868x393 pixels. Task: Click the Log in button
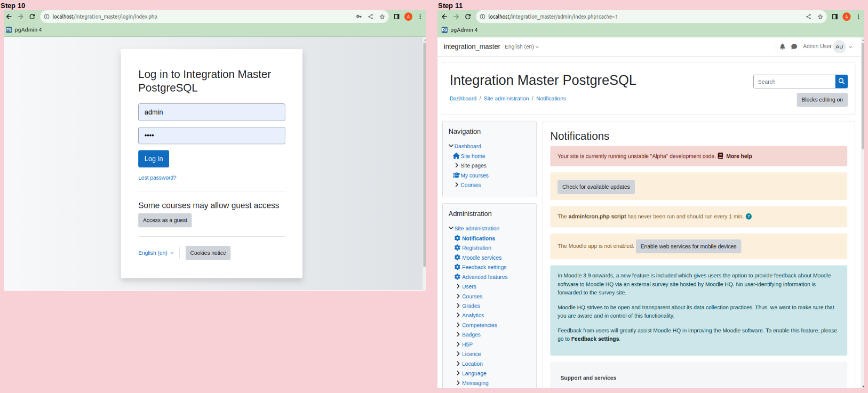(x=154, y=159)
